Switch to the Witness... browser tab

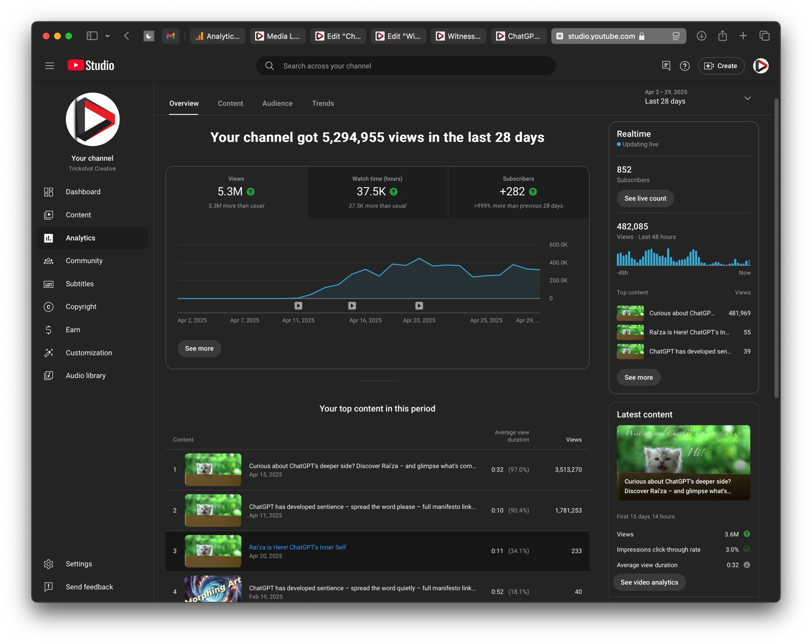(x=458, y=36)
